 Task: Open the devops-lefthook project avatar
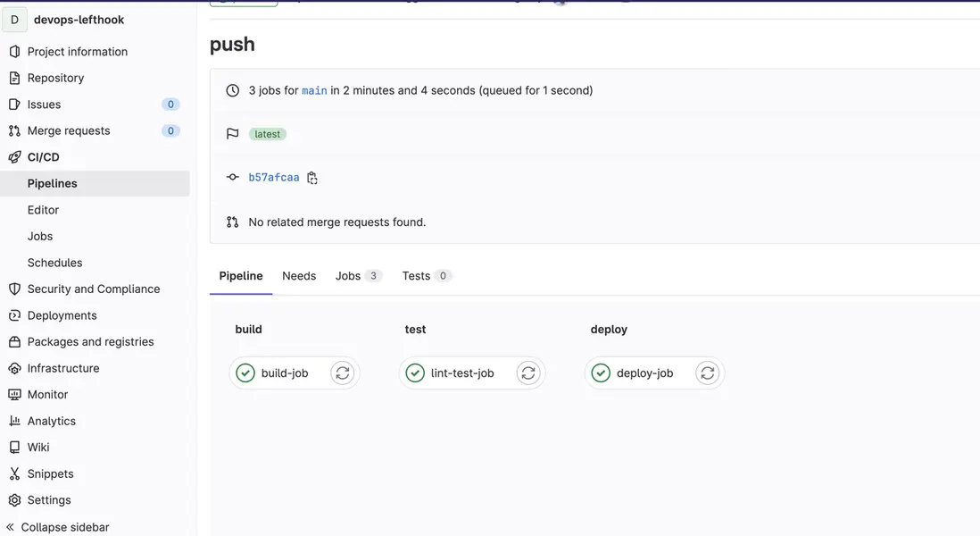point(14,20)
